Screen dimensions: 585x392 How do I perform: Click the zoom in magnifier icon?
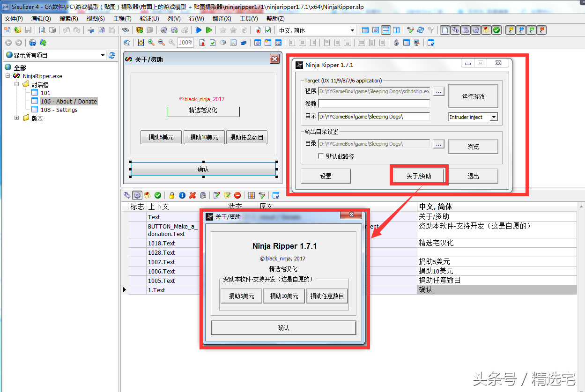pyautogui.click(x=151, y=43)
